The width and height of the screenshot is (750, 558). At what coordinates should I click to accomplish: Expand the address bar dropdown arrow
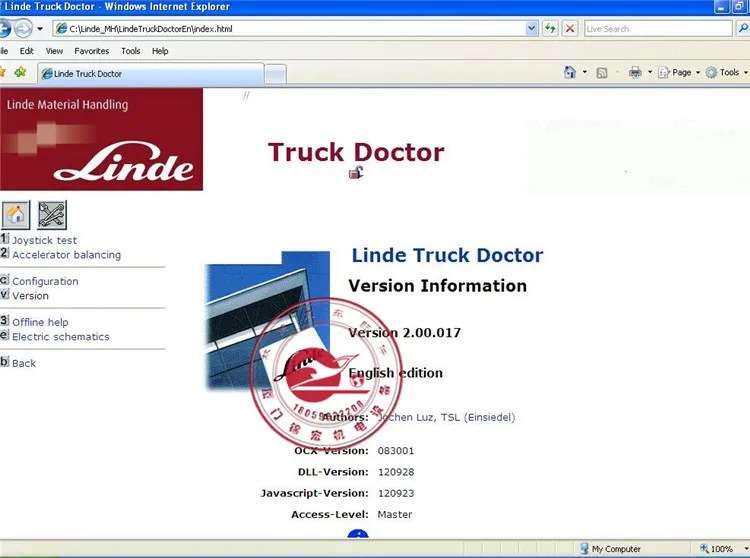[x=531, y=29]
